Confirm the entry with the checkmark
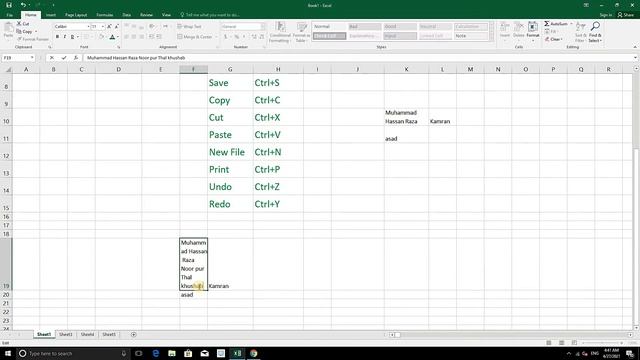 [64, 58]
